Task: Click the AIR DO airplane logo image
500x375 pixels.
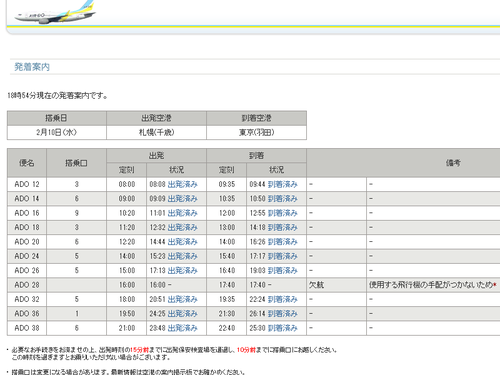Action: coord(55,12)
